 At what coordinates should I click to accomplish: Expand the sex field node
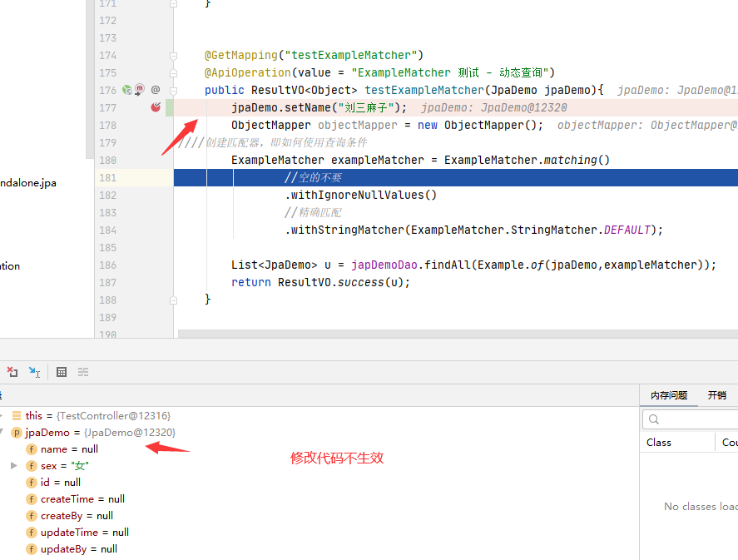(x=14, y=465)
